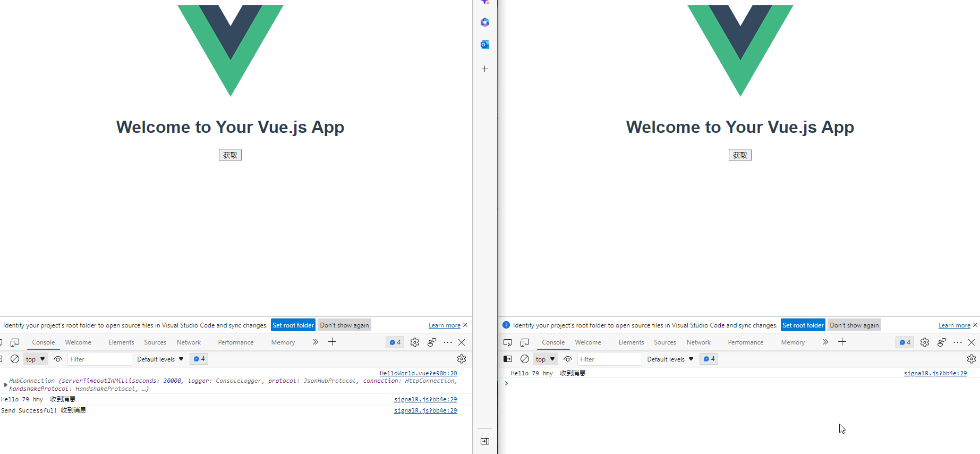Select Elements tab in right DevTools
Image resolution: width=980 pixels, height=454 pixels.
(631, 342)
